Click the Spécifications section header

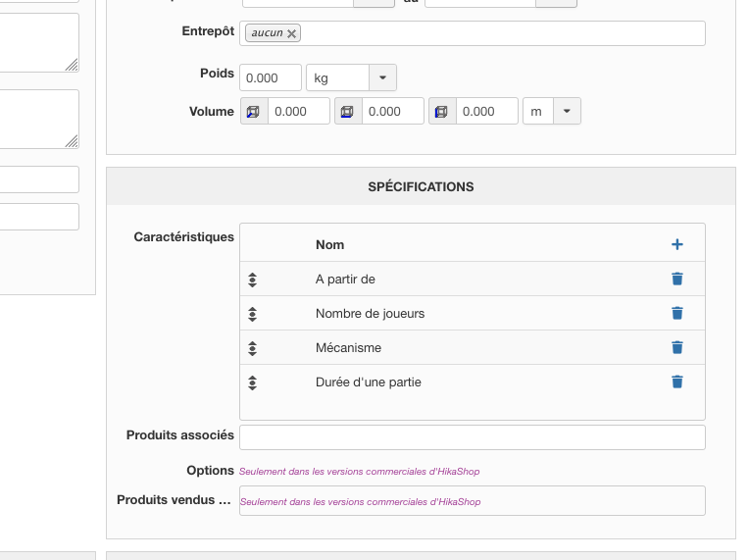click(x=421, y=186)
